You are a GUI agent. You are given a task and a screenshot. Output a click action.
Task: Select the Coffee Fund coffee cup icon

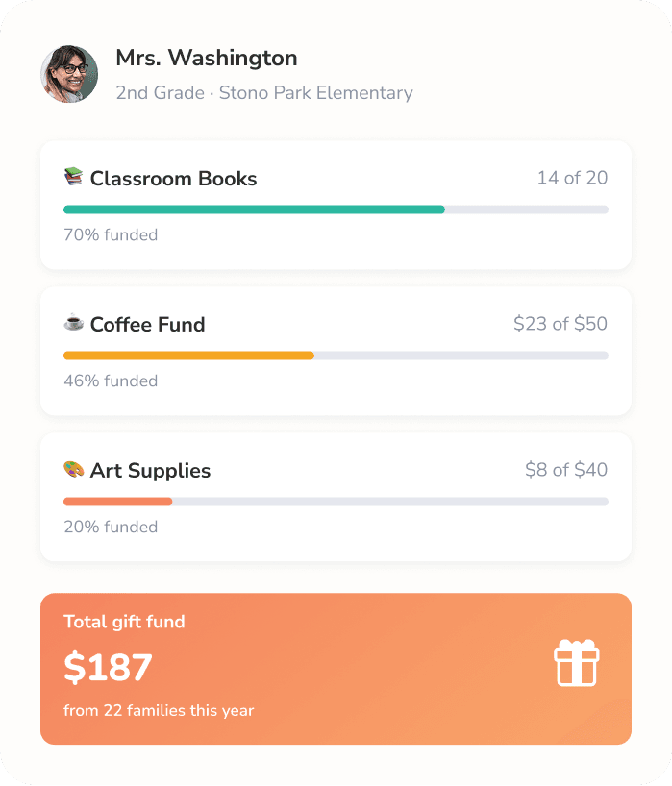point(71,324)
